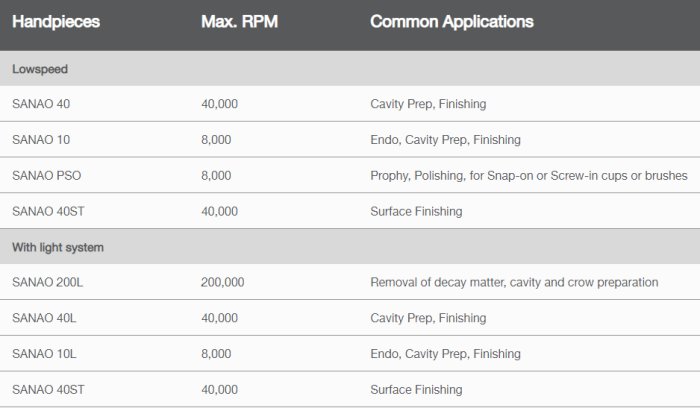This screenshot has height=408, width=700.
Task: Click the With light system section heading
Action: (x=58, y=247)
